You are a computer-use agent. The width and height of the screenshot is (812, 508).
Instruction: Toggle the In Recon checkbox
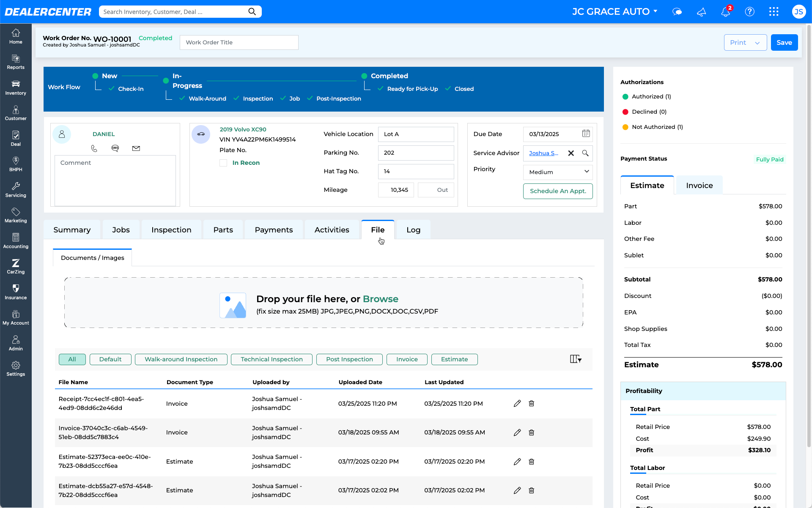(223, 163)
